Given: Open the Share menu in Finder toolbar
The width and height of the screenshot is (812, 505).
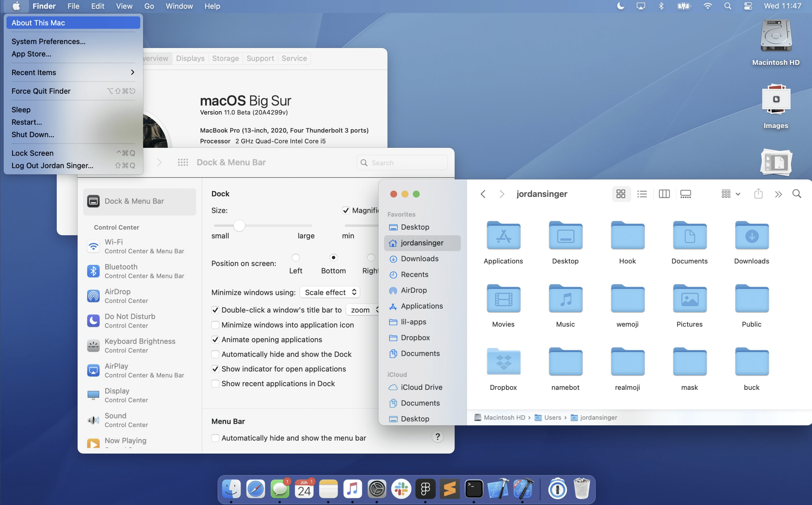Looking at the screenshot, I should pyautogui.click(x=758, y=194).
